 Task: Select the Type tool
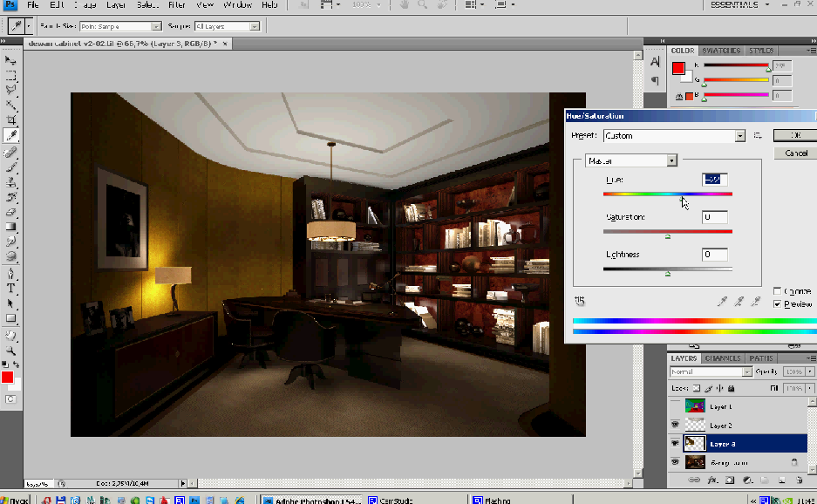click(10, 289)
